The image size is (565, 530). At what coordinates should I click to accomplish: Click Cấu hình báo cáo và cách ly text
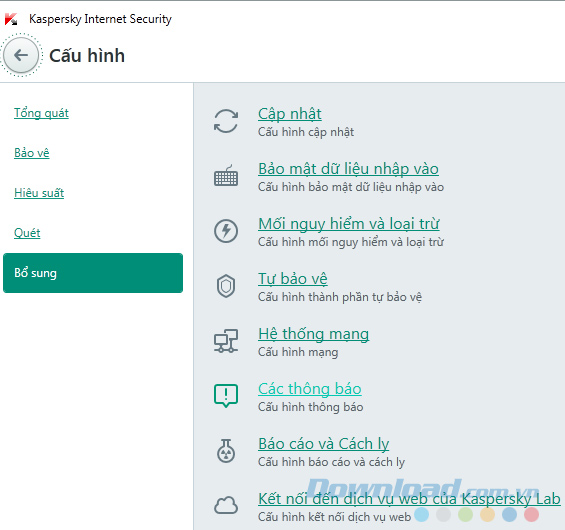point(332,462)
